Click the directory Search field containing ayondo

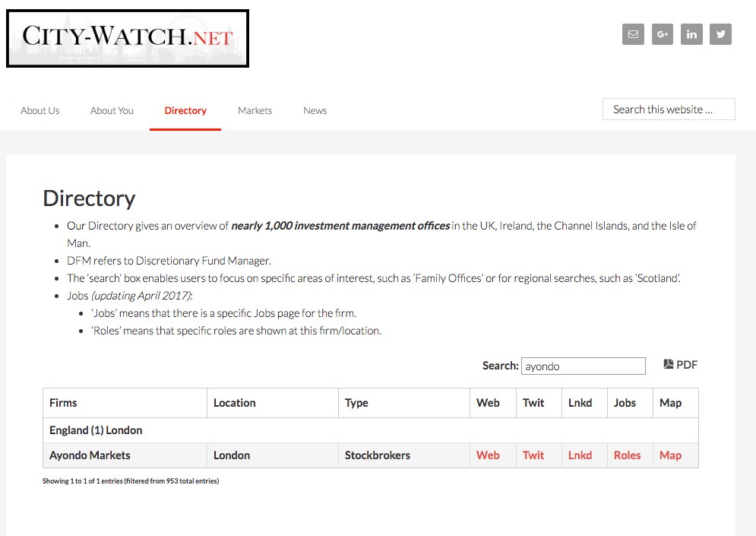(x=582, y=366)
